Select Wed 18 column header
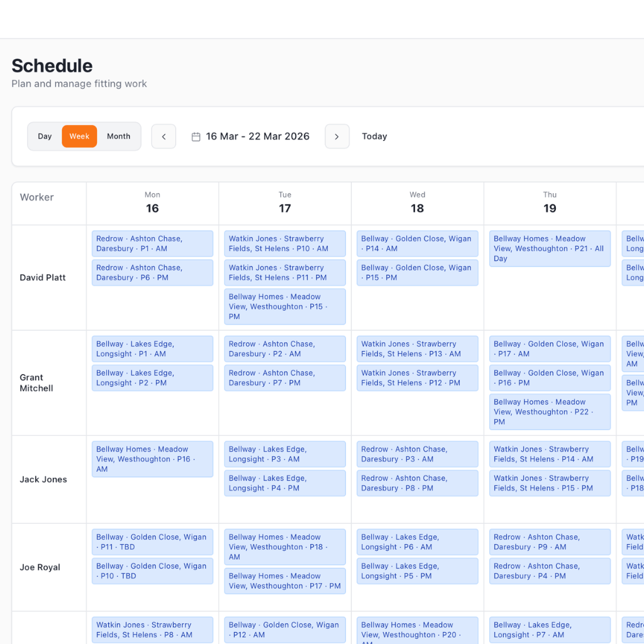This screenshot has height=644, width=644. [418, 203]
